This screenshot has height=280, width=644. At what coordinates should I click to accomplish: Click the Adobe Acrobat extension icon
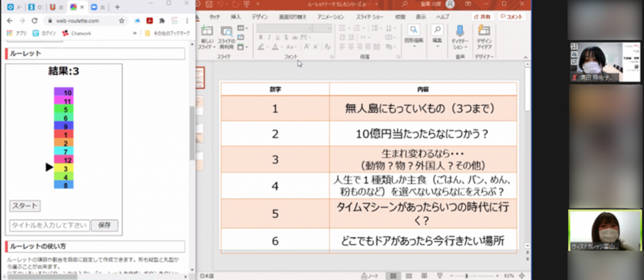coord(150,21)
